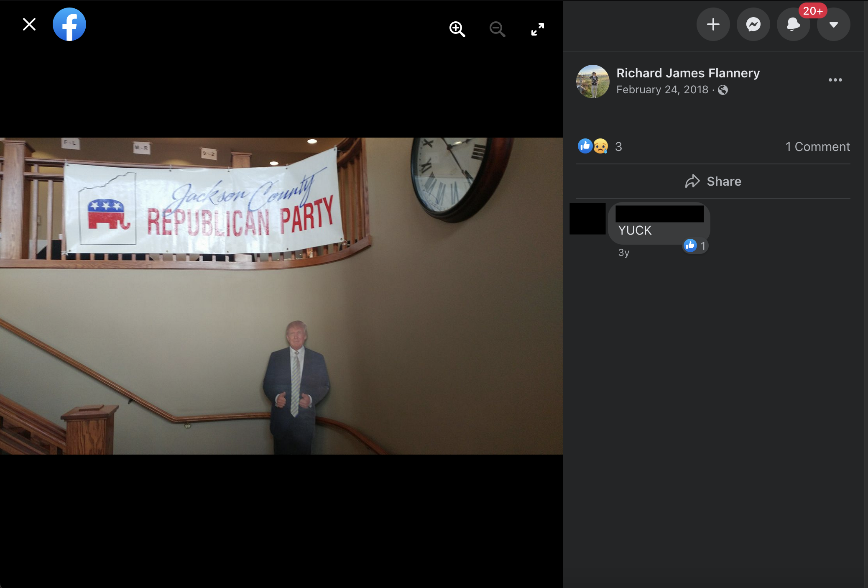
Task: Zoom out of the photo
Action: (497, 29)
